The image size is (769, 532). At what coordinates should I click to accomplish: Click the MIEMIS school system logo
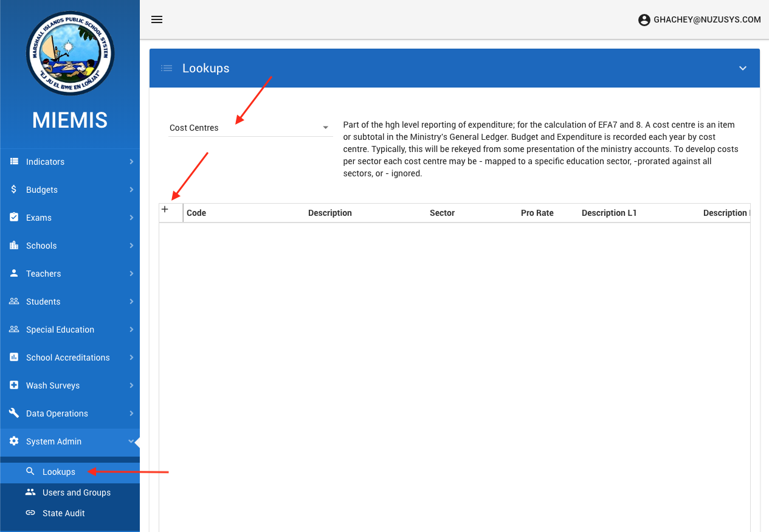tap(70, 54)
